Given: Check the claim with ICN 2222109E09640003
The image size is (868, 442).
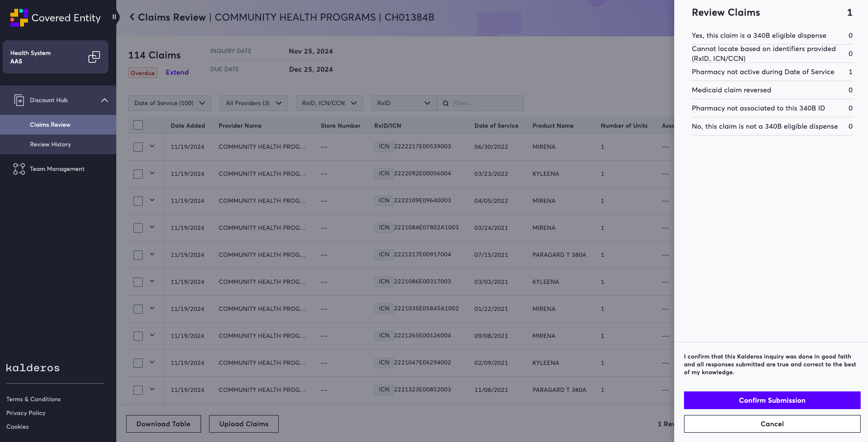Looking at the screenshot, I should coord(138,201).
